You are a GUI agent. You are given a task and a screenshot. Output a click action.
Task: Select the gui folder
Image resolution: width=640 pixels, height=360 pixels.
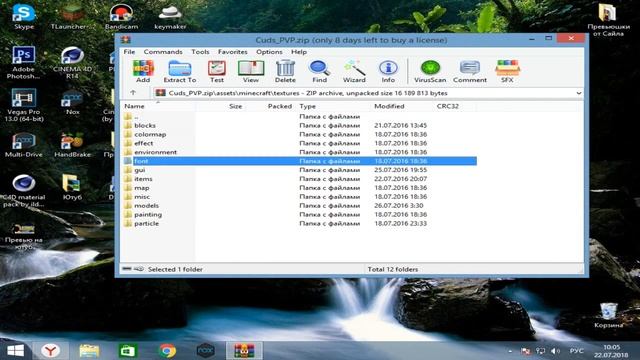[x=300, y=170]
